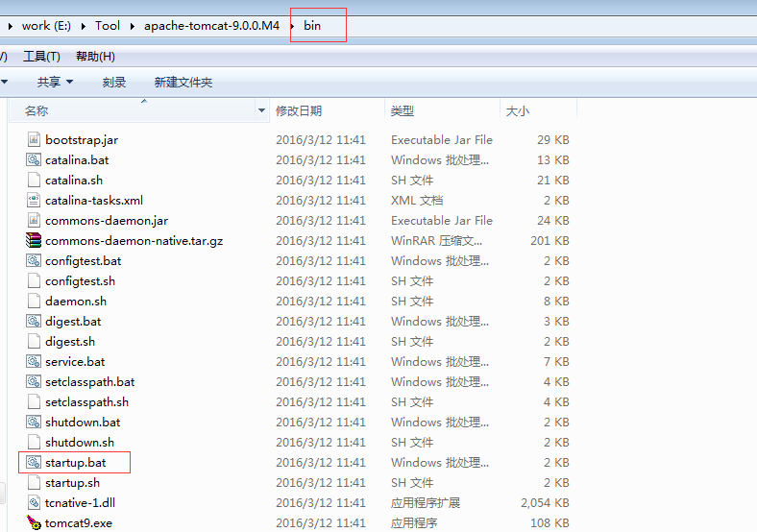
Task: Expand the breadcrumb arrow before bin
Action: tap(292, 26)
